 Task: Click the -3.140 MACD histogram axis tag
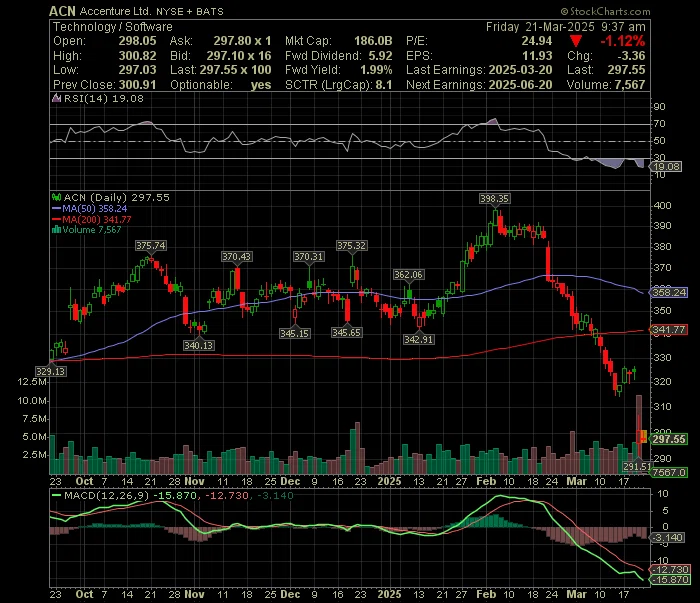click(x=667, y=537)
